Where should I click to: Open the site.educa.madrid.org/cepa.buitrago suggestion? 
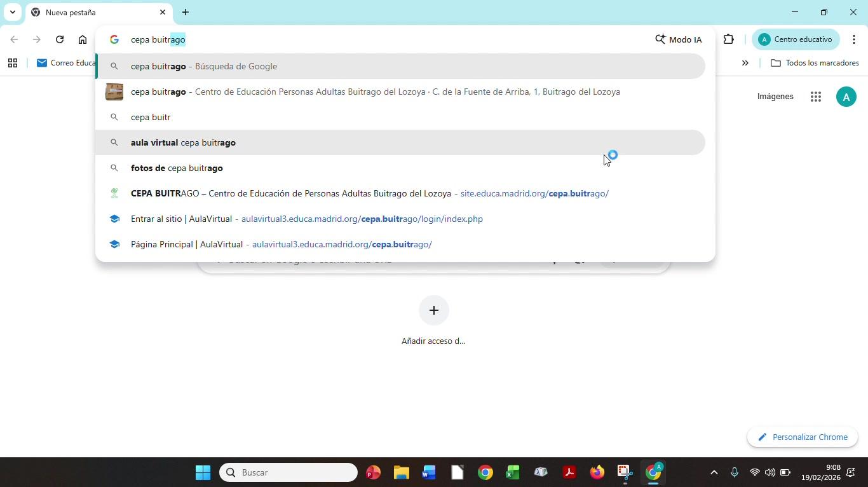(x=400, y=193)
